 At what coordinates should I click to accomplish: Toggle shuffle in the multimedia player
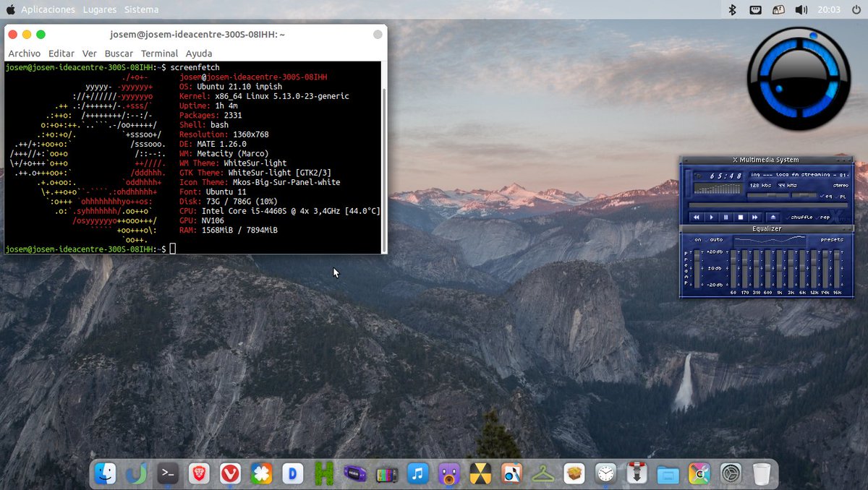(x=799, y=218)
